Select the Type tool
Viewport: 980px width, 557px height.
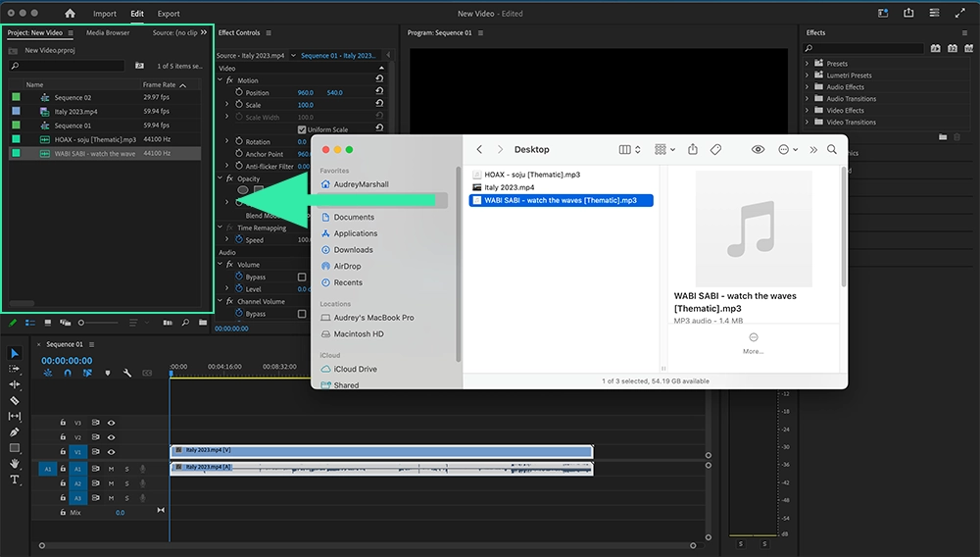click(15, 480)
